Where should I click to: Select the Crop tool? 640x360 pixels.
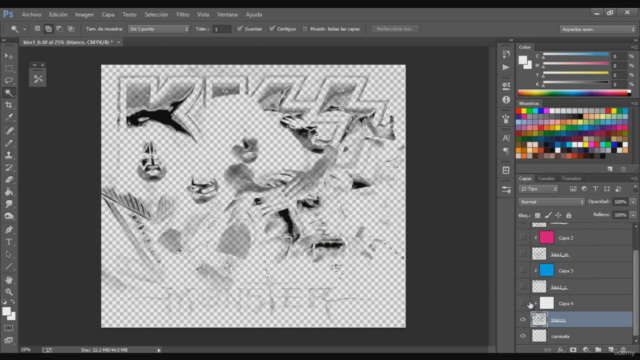(x=9, y=105)
